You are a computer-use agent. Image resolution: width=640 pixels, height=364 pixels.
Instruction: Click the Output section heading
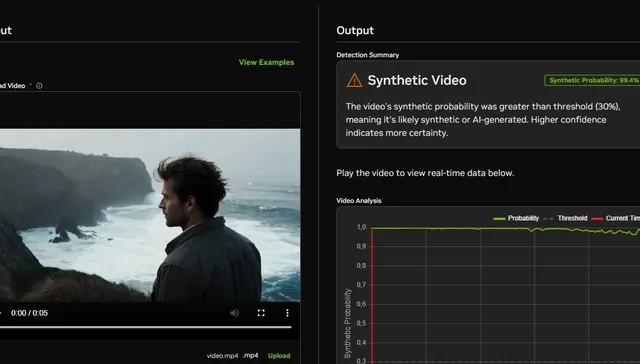coord(355,31)
